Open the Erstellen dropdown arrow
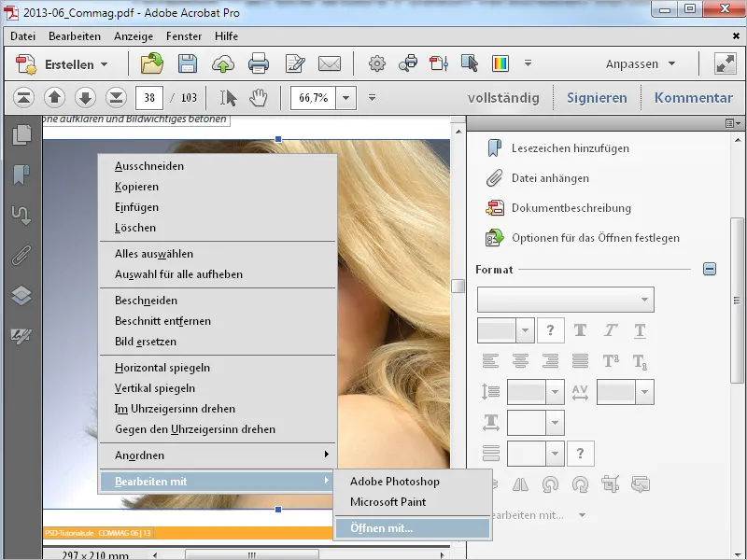 pyautogui.click(x=104, y=64)
